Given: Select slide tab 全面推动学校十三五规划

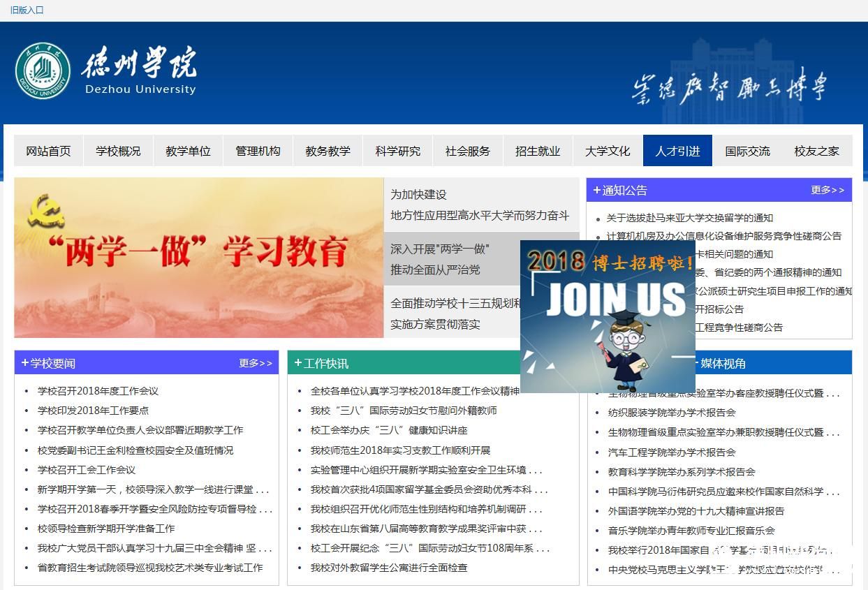Looking at the screenshot, I should click(x=452, y=314).
